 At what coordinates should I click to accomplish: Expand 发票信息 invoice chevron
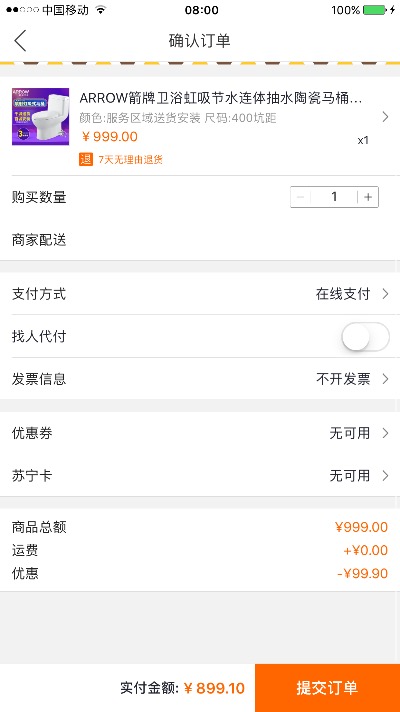click(385, 379)
